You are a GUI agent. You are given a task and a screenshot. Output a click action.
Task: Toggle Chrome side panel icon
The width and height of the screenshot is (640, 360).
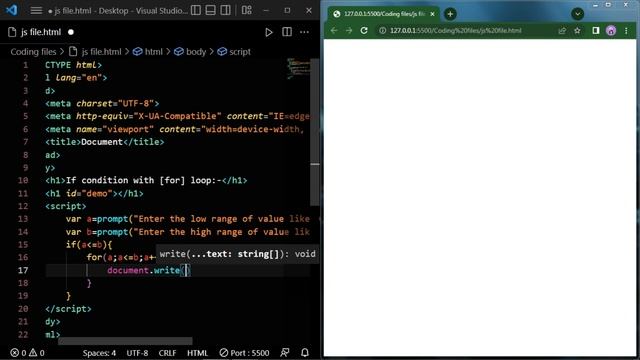(x=596, y=31)
